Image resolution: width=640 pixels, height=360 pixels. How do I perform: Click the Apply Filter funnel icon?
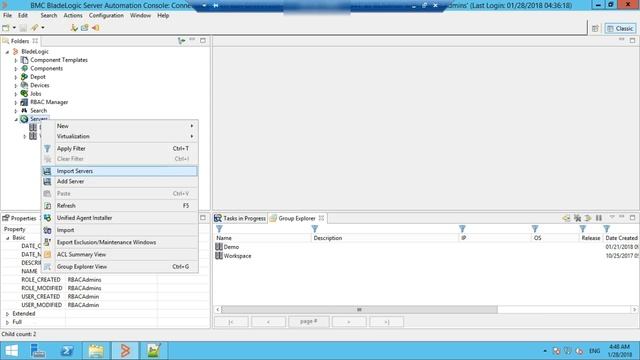(47, 149)
